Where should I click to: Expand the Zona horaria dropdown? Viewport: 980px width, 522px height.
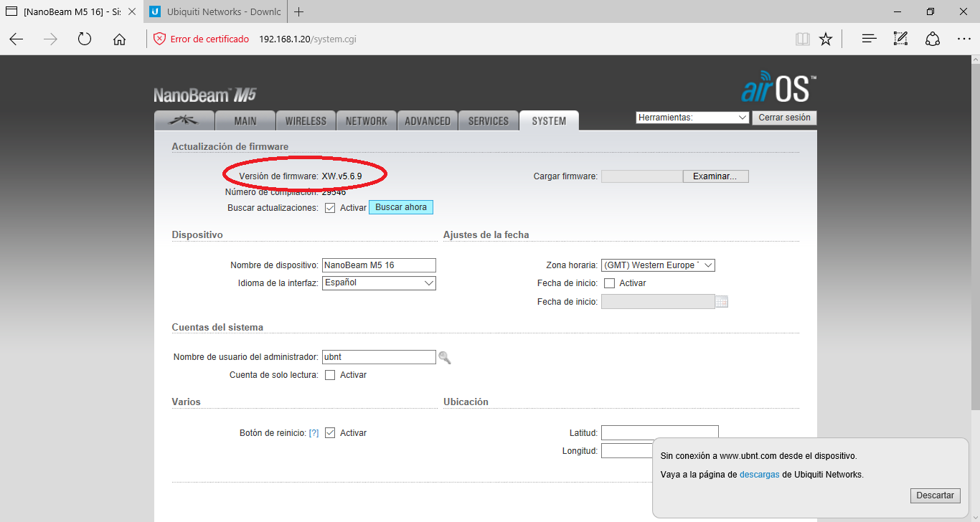click(658, 265)
